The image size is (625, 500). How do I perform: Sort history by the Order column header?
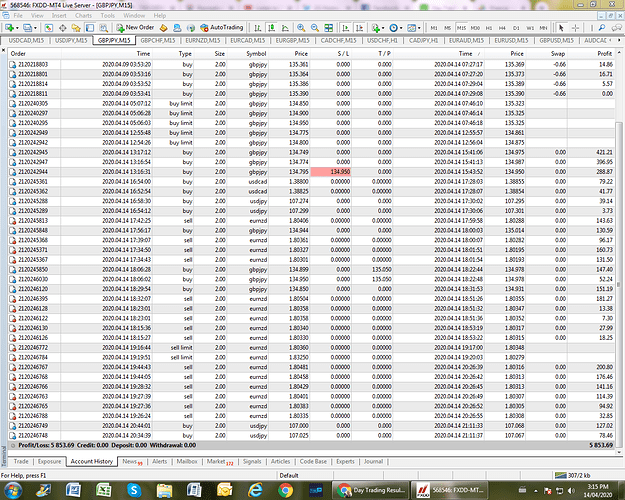pyautogui.click(x=34, y=53)
